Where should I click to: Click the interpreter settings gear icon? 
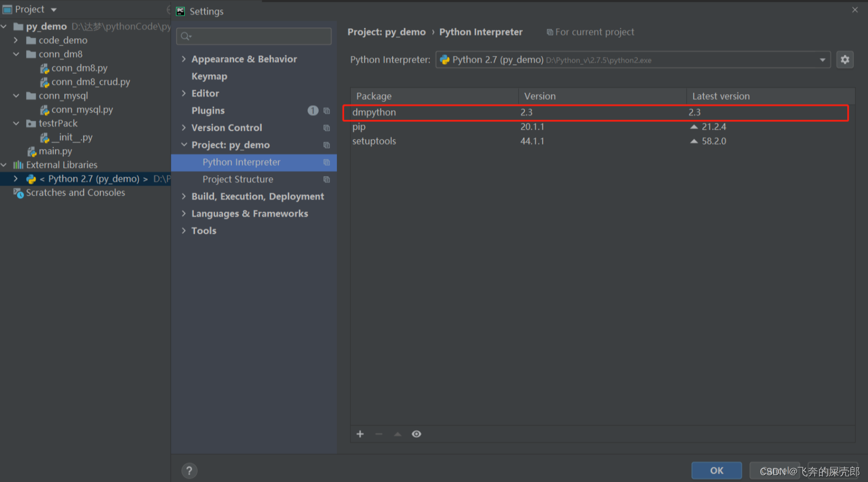844,60
